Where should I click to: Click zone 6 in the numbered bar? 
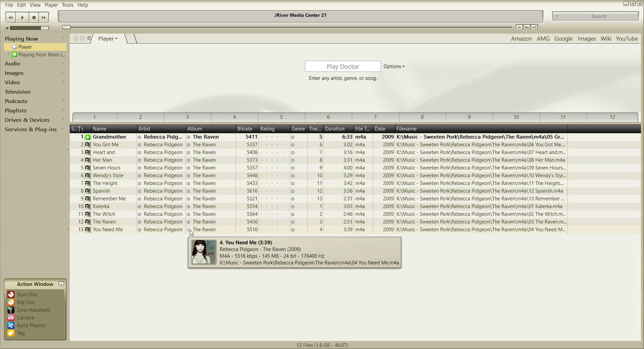[328, 117]
